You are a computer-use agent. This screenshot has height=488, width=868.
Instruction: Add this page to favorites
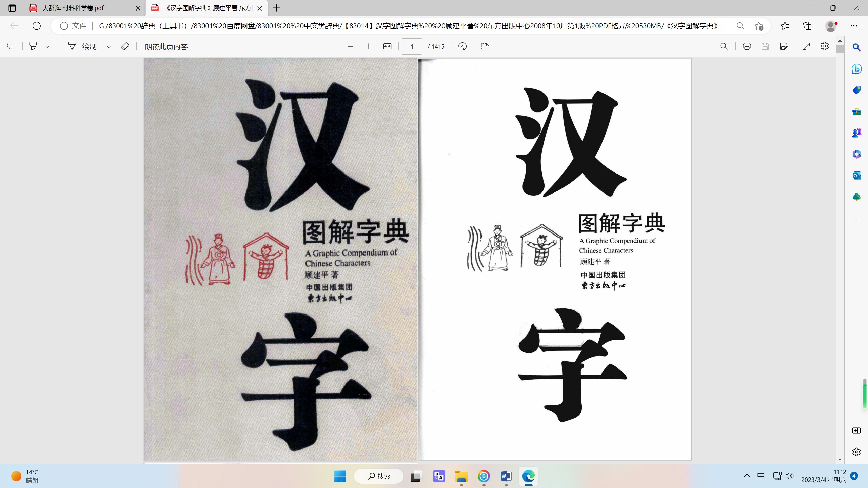coord(759,26)
